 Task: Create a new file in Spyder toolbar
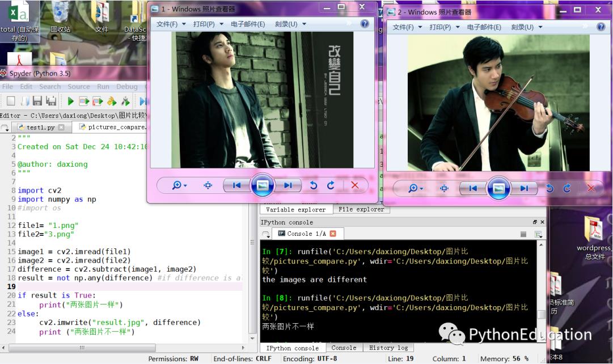11,101
